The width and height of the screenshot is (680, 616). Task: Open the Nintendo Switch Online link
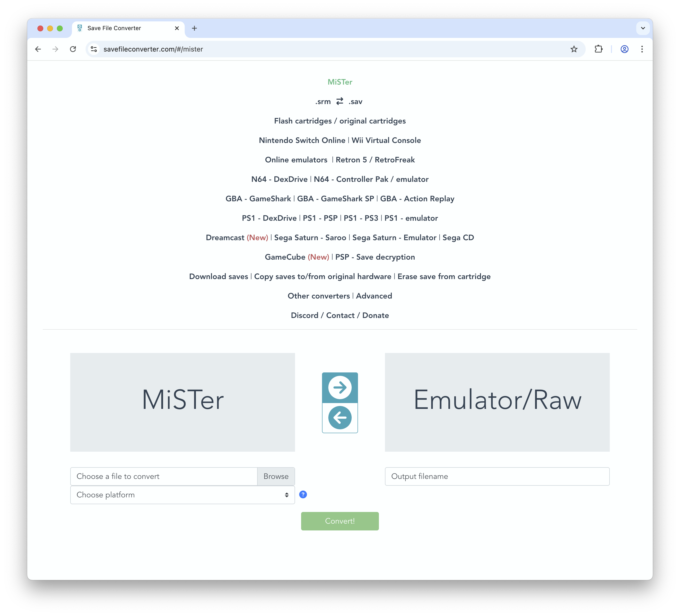302,140
